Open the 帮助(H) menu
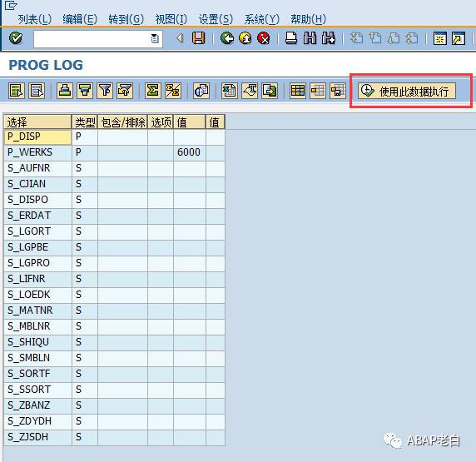This screenshot has width=476, height=462. pyautogui.click(x=308, y=19)
